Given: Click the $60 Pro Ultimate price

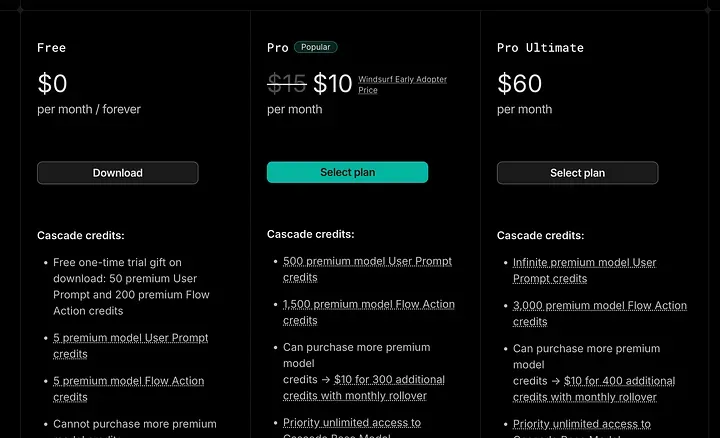Looking at the screenshot, I should pos(519,84).
